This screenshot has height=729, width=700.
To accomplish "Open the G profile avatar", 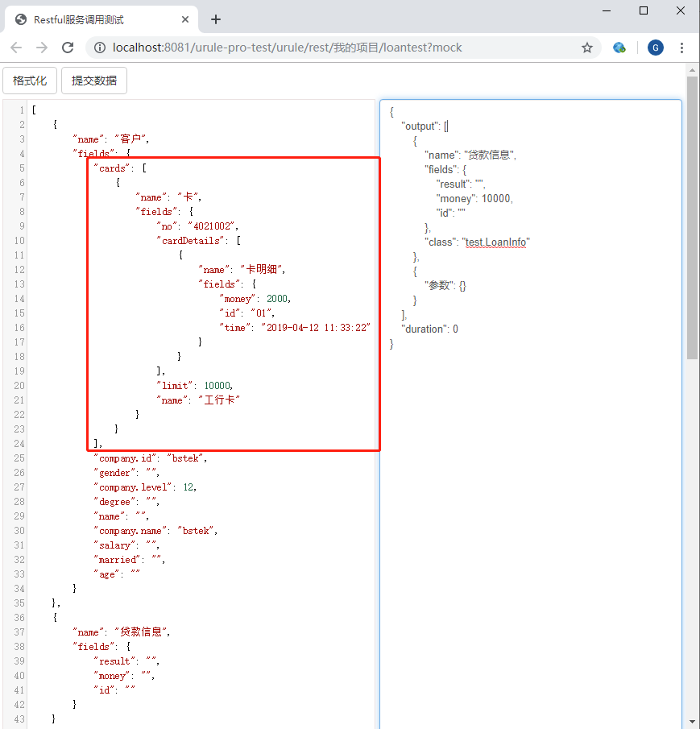I will tap(656, 48).
